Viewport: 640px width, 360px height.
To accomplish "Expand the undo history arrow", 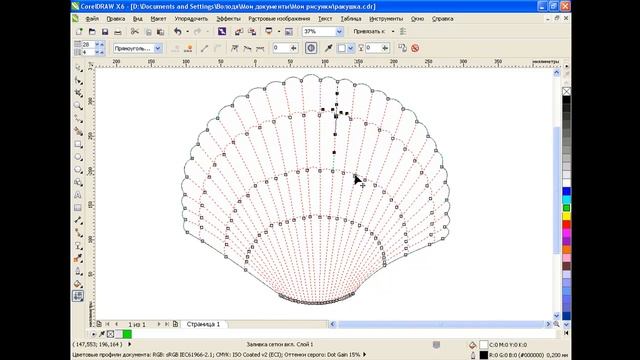I will (x=187, y=31).
